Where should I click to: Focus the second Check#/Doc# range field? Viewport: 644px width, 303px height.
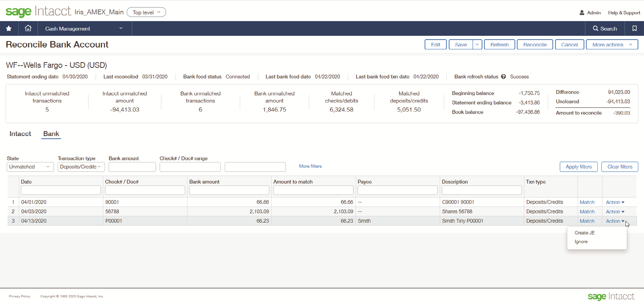[x=255, y=167]
